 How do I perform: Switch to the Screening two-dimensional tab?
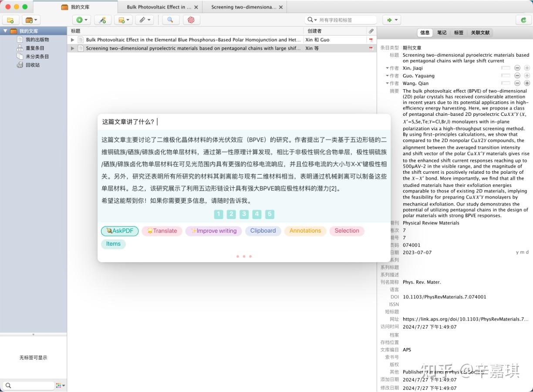[x=243, y=7]
